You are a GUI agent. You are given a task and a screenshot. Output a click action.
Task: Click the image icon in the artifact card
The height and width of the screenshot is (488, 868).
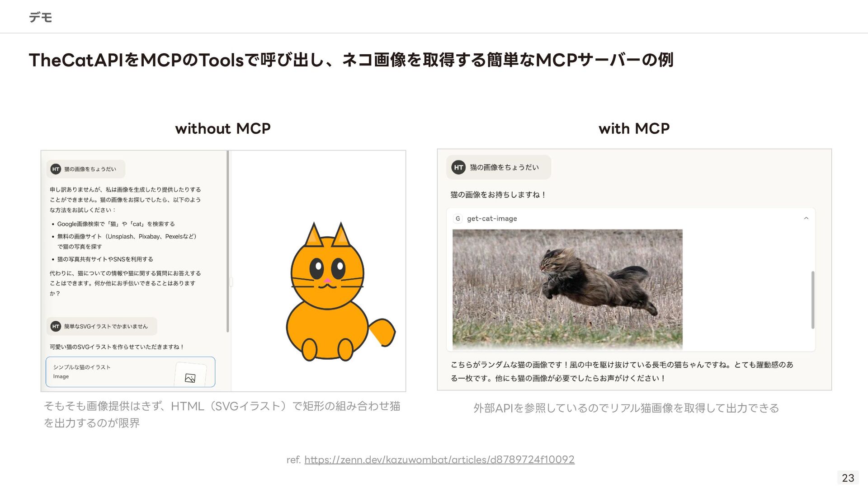pos(190,378)
